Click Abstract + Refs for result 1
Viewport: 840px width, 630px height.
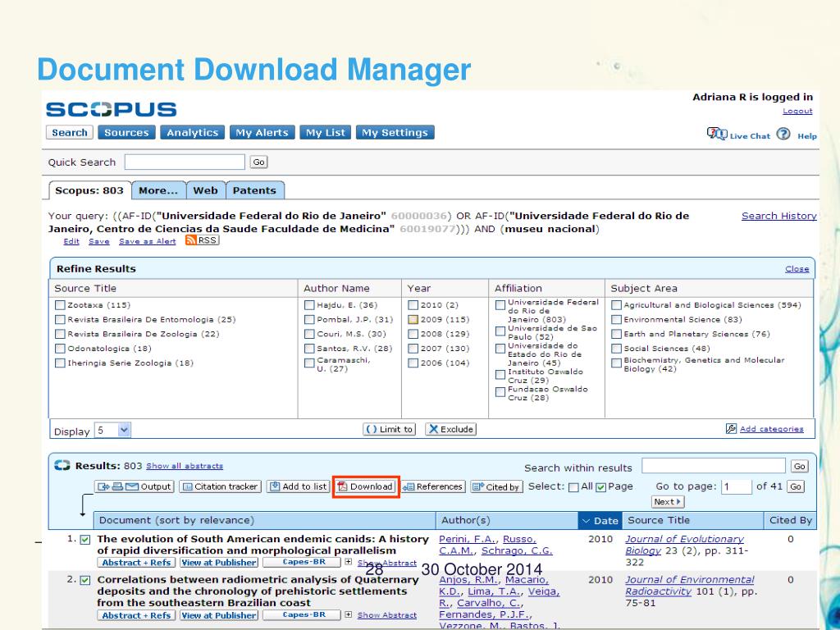pos(136,563)
